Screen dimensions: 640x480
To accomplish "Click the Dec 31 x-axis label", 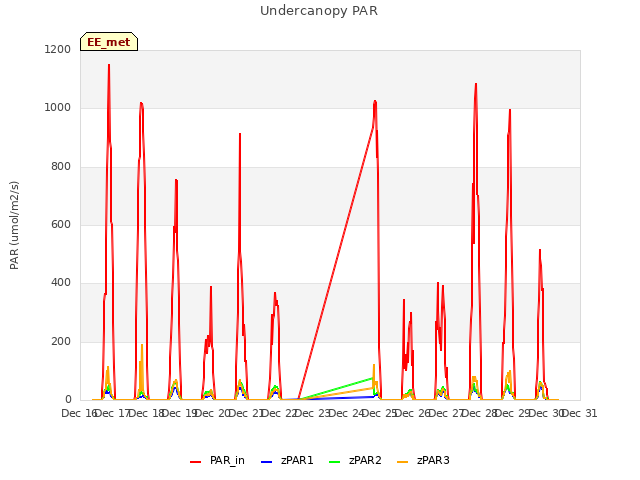I will click(580, 414).
